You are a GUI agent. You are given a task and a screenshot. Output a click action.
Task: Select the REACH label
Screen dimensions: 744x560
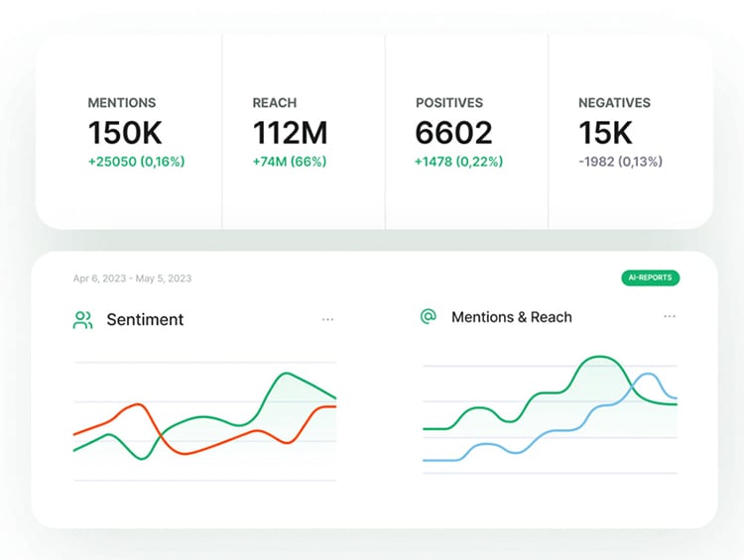[275, 103]
